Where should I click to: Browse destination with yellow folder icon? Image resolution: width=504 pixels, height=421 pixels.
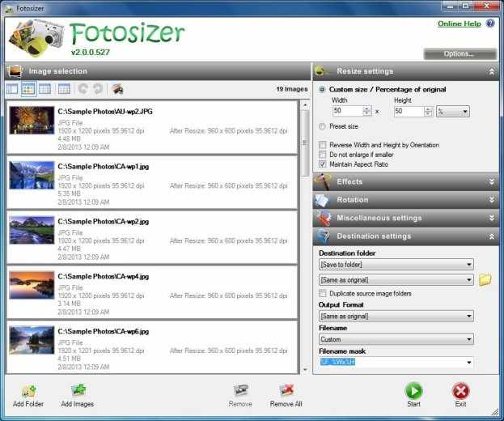pyautogui.click(x=485, y=280)
